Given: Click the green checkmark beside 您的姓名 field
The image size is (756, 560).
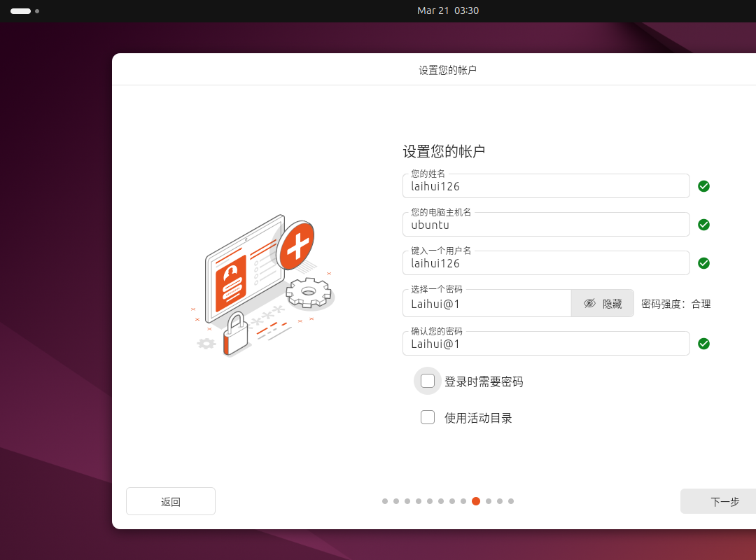Looking at the screenshot, I should point(703,186).
